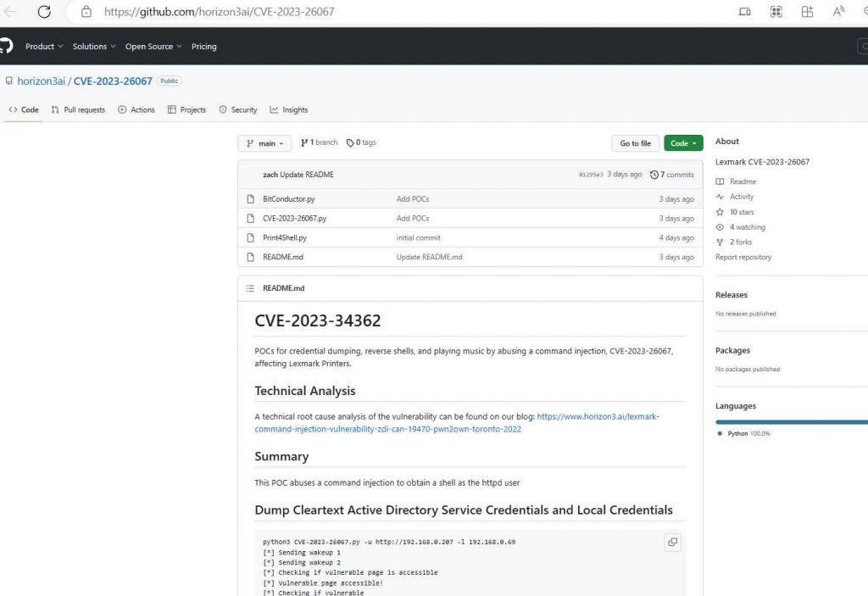Viewport: 868px width, 596px height.
Task: View the 1 branch list
Action: click(319, 142)
